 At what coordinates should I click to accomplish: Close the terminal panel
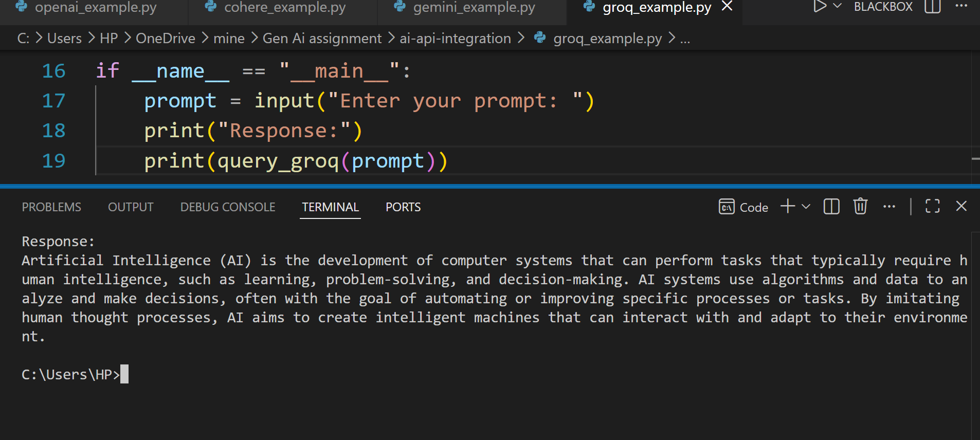(x=961, y=206)
